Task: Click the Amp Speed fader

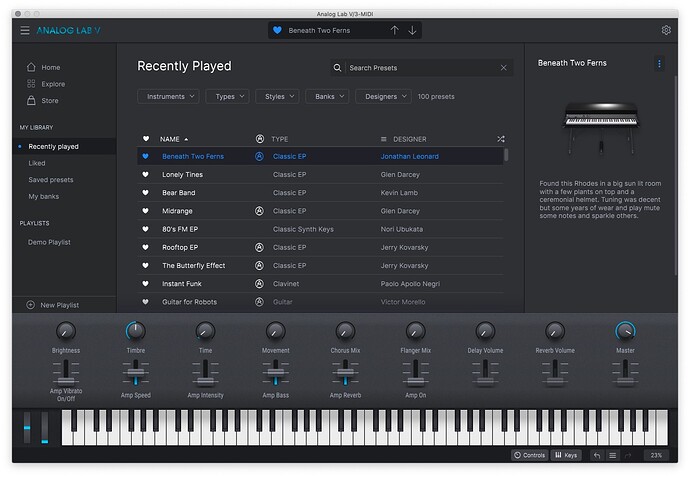Action: tap(136, 373)
